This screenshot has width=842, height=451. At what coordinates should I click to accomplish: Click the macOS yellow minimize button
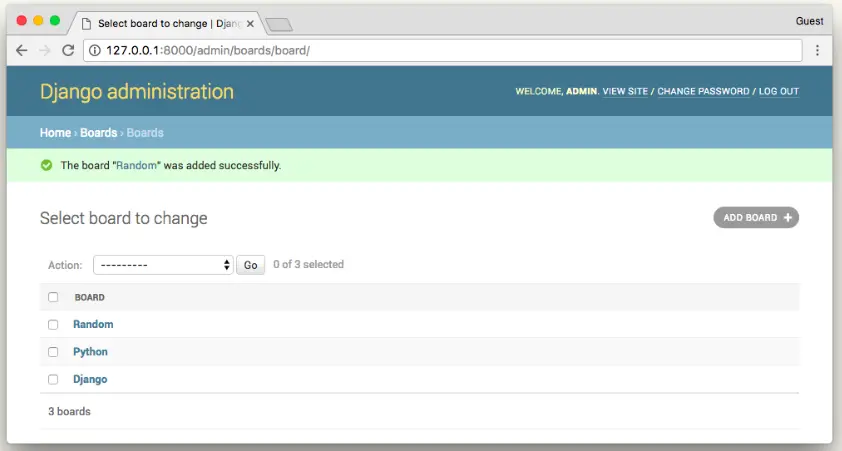[38, 20]
